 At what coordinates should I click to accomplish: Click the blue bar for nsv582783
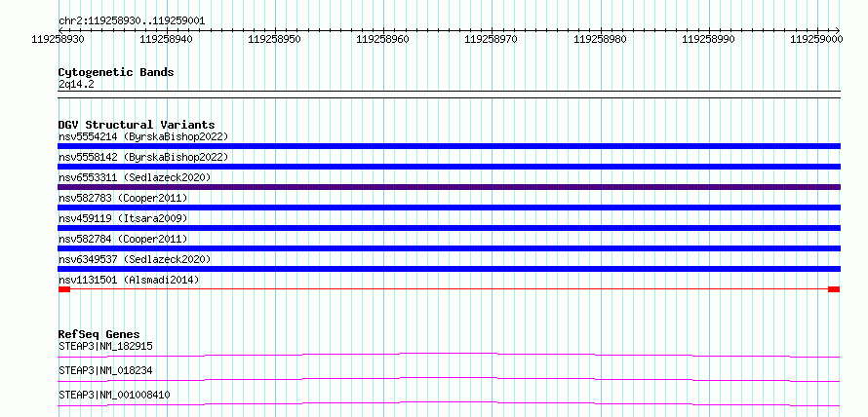449,208
